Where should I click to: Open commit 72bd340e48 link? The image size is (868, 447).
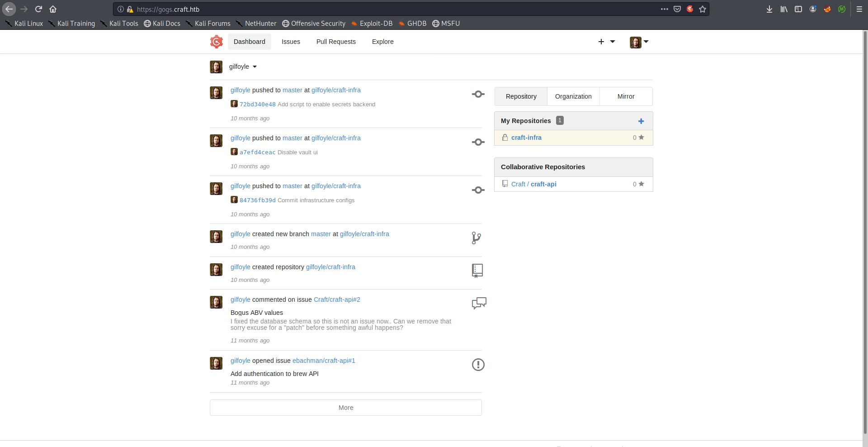click(x=257, y=105)
